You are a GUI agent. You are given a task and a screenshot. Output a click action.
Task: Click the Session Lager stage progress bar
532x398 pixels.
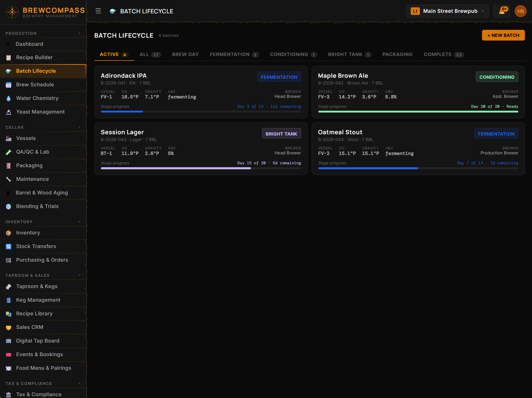pos(201,168)
